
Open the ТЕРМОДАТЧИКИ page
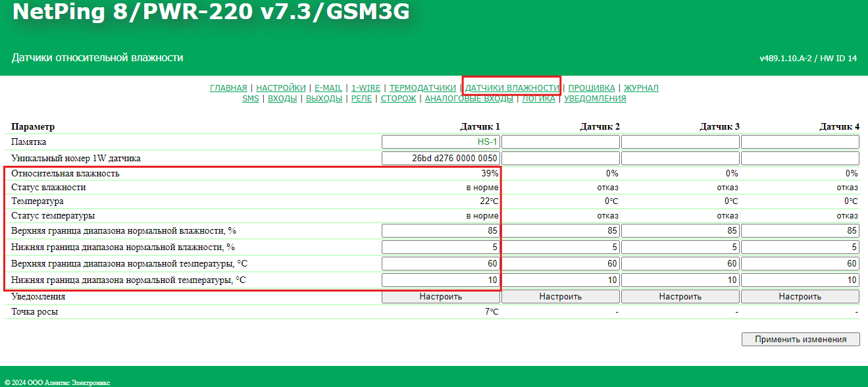click(x=422, y=88)
